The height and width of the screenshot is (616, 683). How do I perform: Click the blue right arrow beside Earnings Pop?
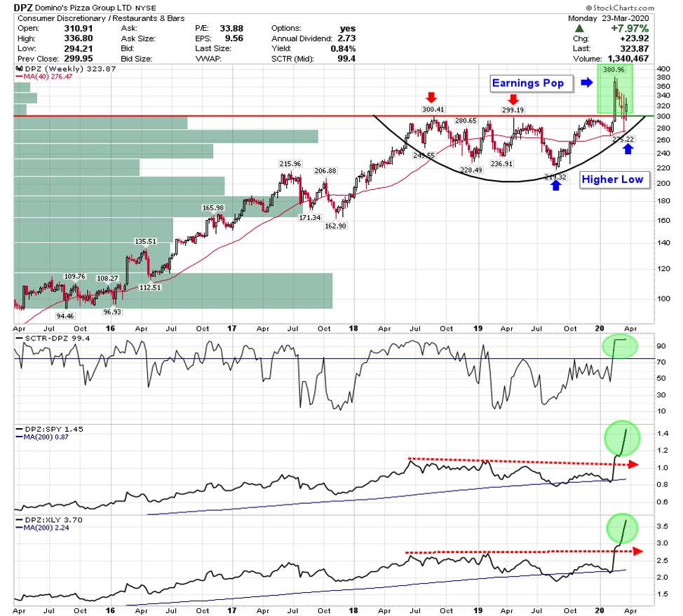pyautogui.click(x=587, y=83)
